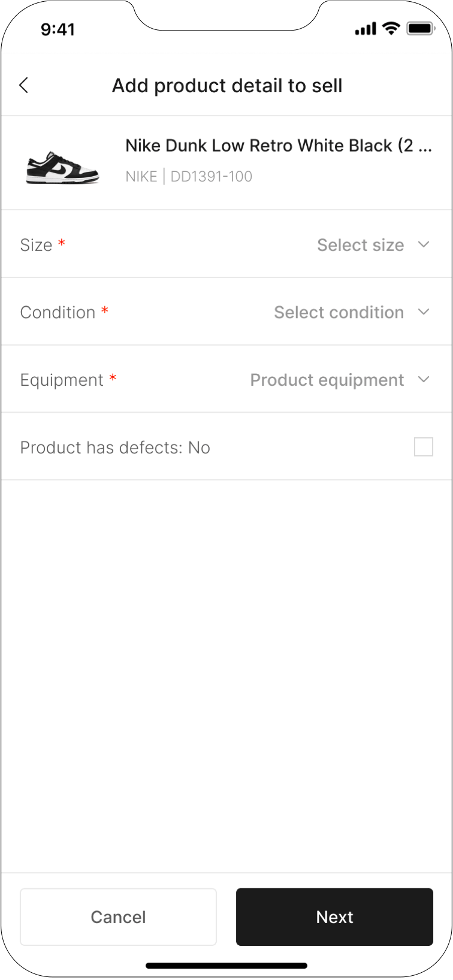Image resolution: width=453 pixels, height=980 pixels.
Task: Tap the cellular signal strength icon
Action: coord(364,28)
